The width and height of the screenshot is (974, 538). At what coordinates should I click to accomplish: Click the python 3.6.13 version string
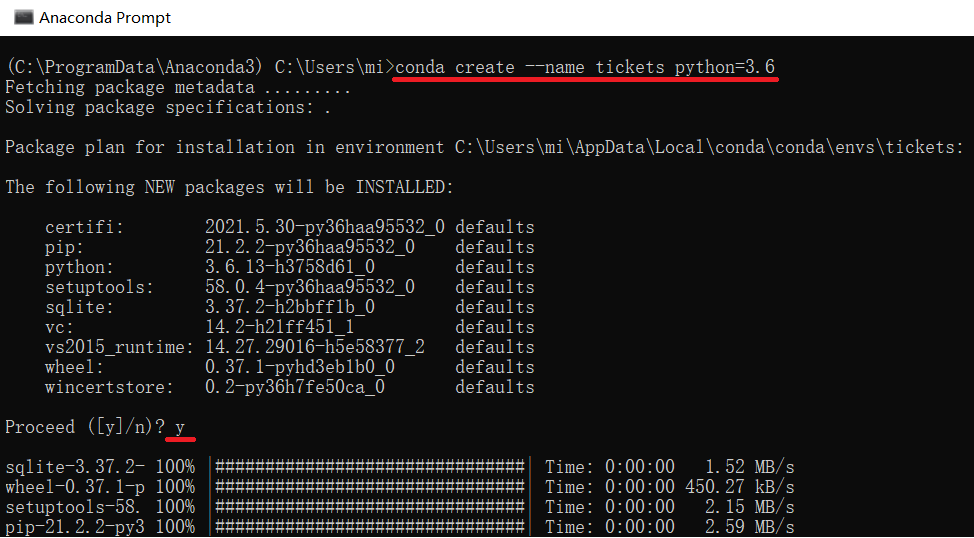pyautogui.click(x=290, y=267)
